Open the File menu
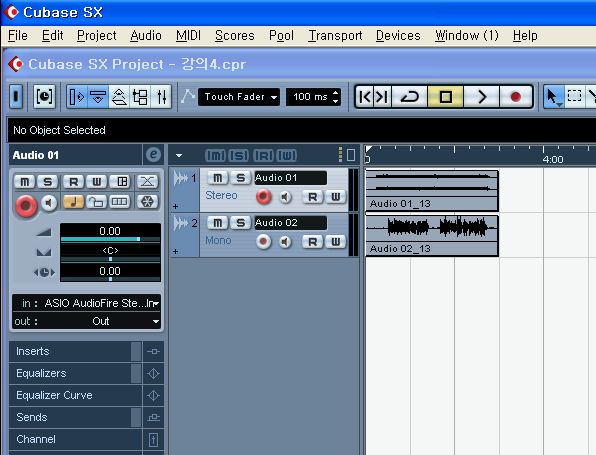 tap(17, 36)
